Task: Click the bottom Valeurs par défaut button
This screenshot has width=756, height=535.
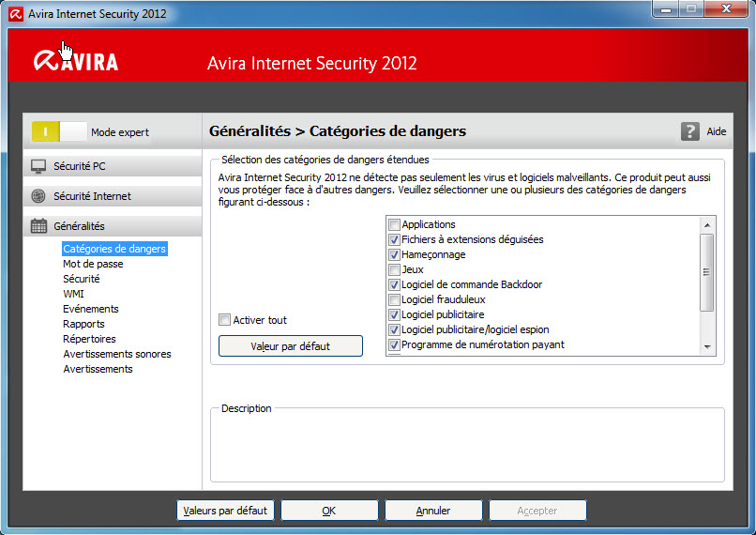Action: coord(225,511)
